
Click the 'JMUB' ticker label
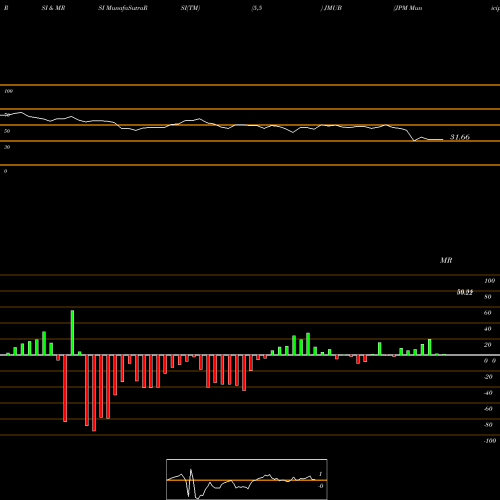click(333, 8)
